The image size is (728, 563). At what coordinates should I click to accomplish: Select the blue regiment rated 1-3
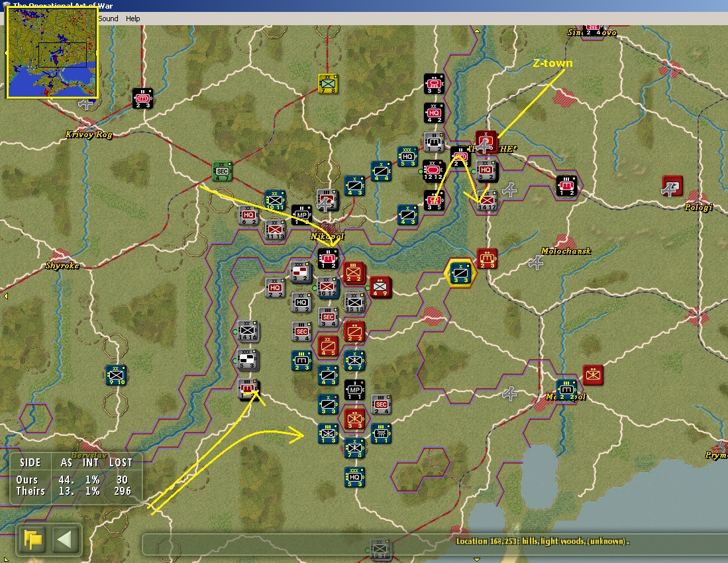(x=328, y=433)
